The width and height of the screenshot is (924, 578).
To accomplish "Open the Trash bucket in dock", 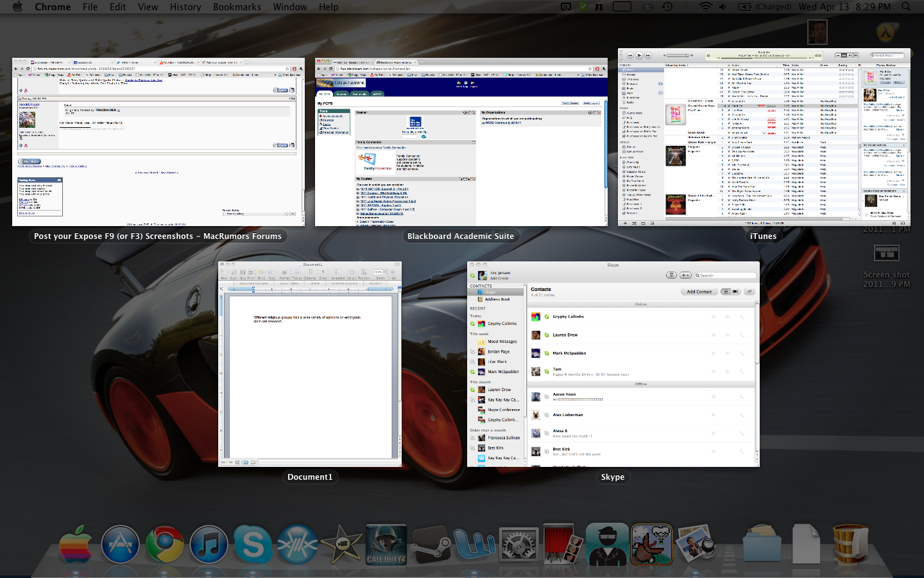I will pos(850,545).
